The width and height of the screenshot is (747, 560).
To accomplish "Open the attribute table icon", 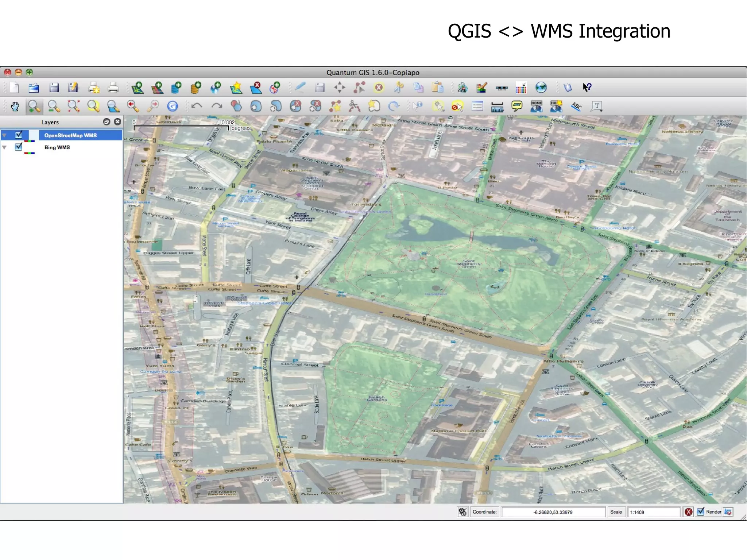I will coord(477,107).
